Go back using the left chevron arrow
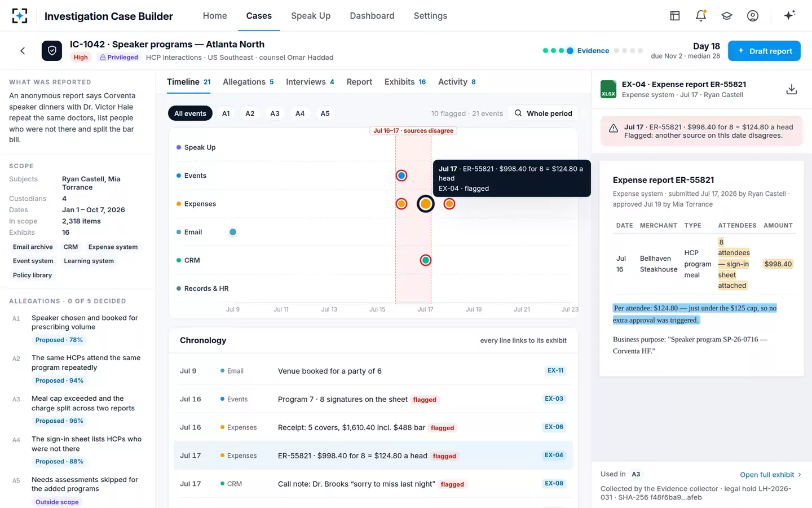The height and width of the screenshot is (508, 812). (23, 51)
